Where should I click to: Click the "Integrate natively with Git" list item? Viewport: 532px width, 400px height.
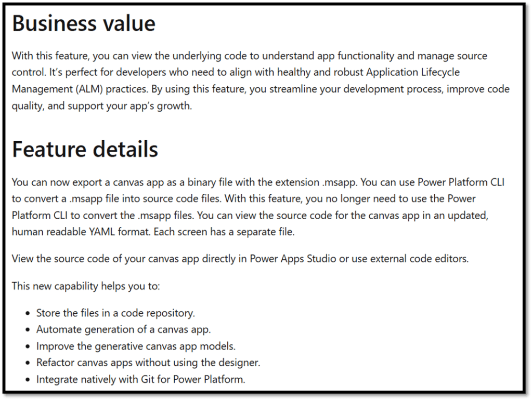(x=140, y=379)
